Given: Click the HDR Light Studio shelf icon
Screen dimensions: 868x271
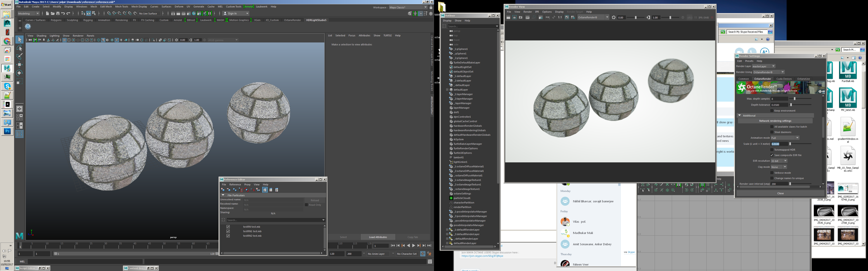Looking at the screenshot, I should click(28, 26).
